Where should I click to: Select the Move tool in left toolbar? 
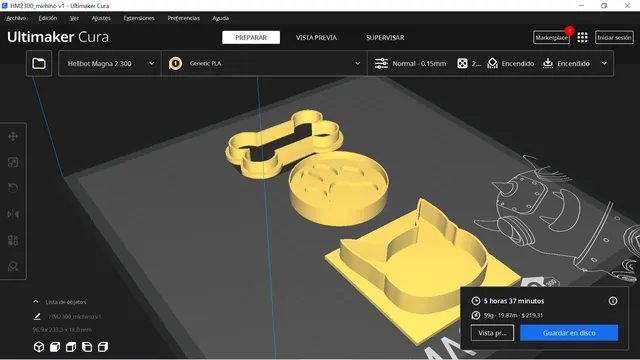click(x=13, y=136)
